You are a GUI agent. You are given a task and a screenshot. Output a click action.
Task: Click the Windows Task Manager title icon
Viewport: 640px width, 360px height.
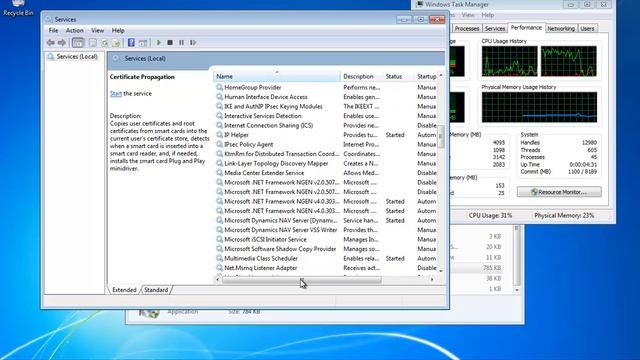click(x=419, y=4)
